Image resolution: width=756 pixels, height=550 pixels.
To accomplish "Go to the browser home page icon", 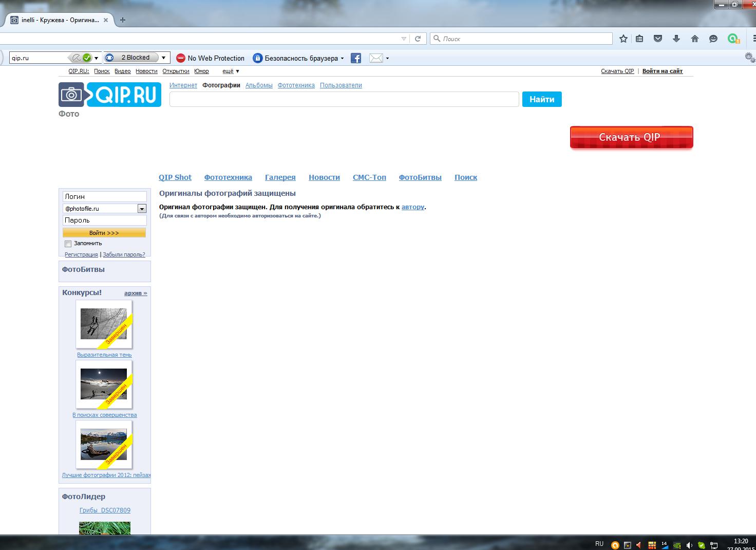I will pos(695,39).
